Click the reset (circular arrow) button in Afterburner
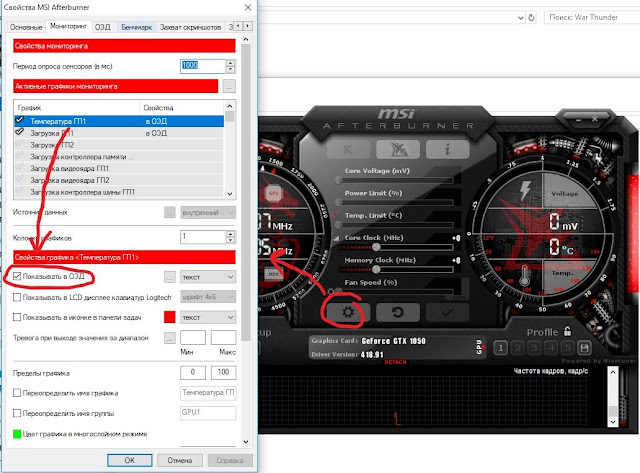Image resolution: width=640 pixels, height=473 pixels. pos(398,313)
